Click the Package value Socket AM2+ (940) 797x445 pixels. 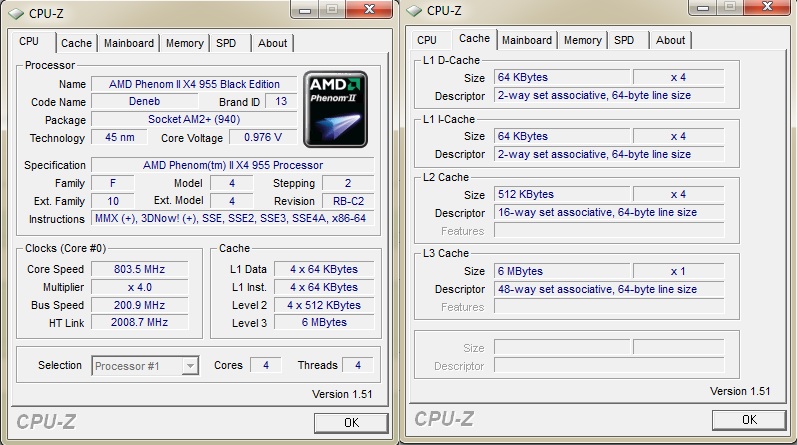click(194, 120)
